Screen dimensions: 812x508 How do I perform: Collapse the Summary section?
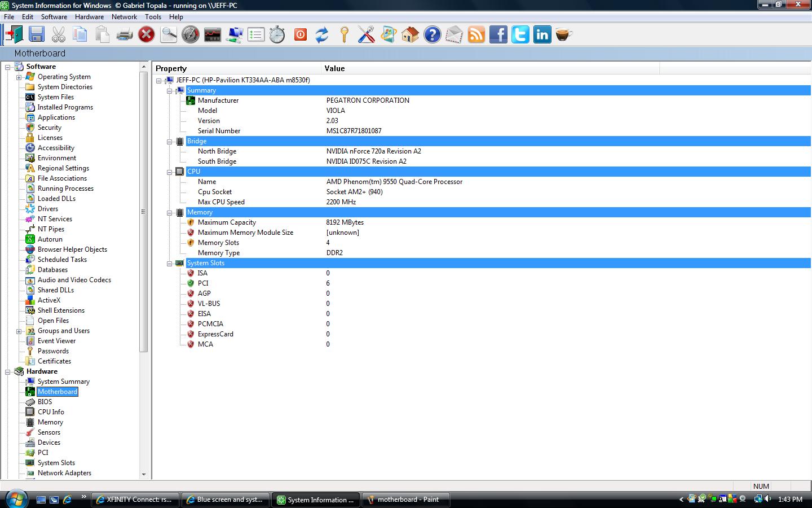tap(169, 91)
